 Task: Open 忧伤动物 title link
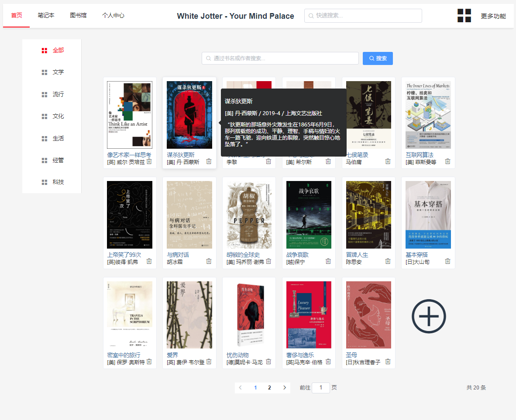(237, 355)
